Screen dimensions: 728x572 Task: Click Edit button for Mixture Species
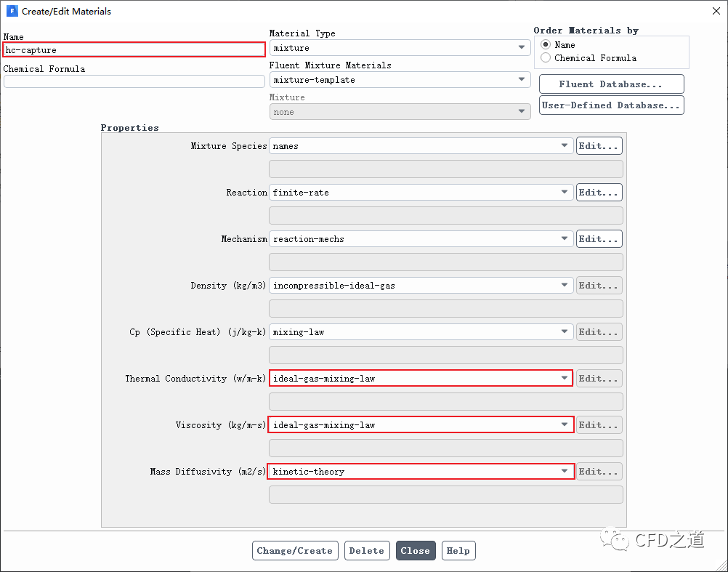point(599,146)
